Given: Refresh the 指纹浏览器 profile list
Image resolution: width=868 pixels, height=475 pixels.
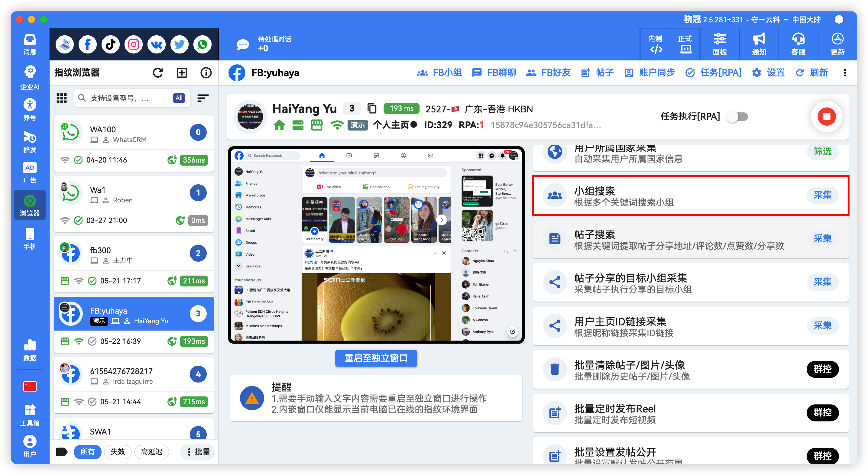Looking at the screenshot, I should 158,73.
